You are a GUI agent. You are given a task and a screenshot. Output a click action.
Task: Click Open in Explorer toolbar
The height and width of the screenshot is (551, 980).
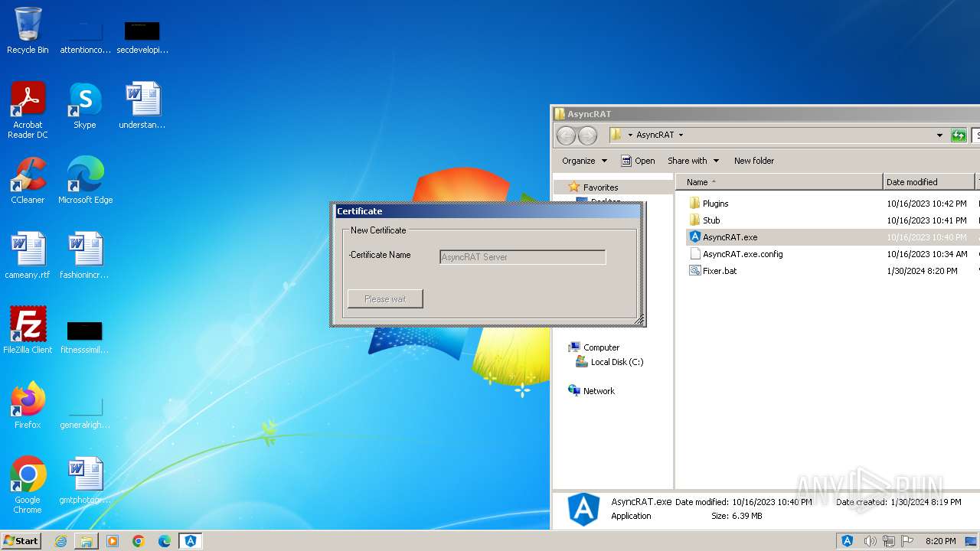(x=638, y=161)
